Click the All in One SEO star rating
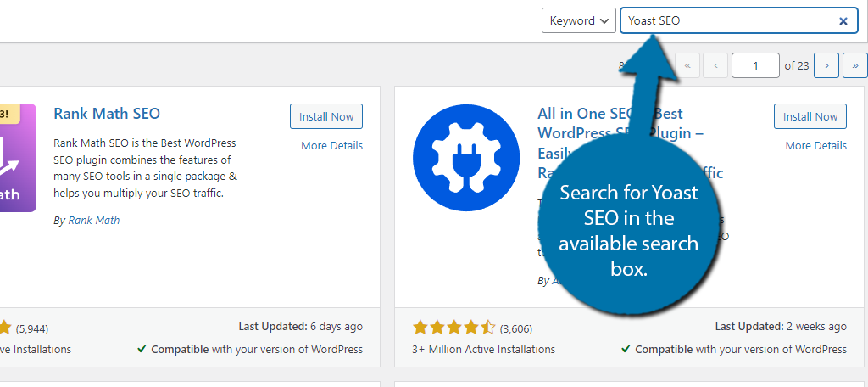The height and width of the screenshot is (387, 868). pos(453,328)
